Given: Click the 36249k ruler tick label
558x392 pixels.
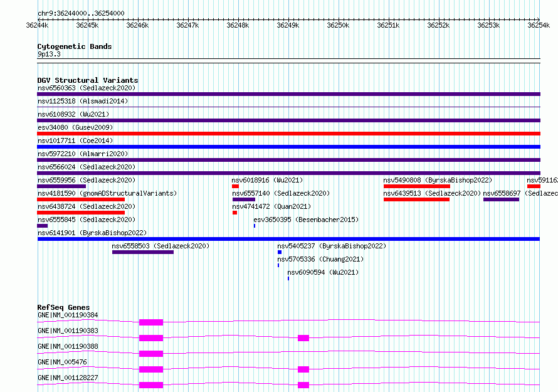Looking at the screenshot, I should point(288,25).
